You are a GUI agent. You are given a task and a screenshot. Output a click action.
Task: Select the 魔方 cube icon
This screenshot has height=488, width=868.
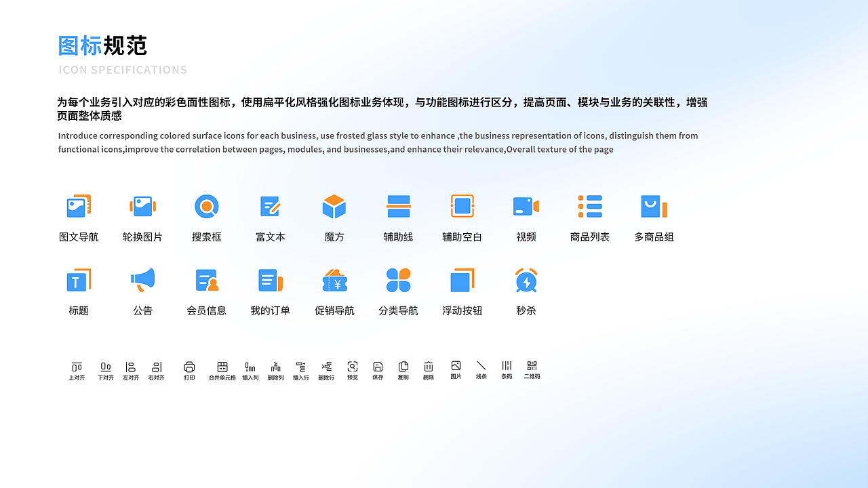[x=334, y=206]
